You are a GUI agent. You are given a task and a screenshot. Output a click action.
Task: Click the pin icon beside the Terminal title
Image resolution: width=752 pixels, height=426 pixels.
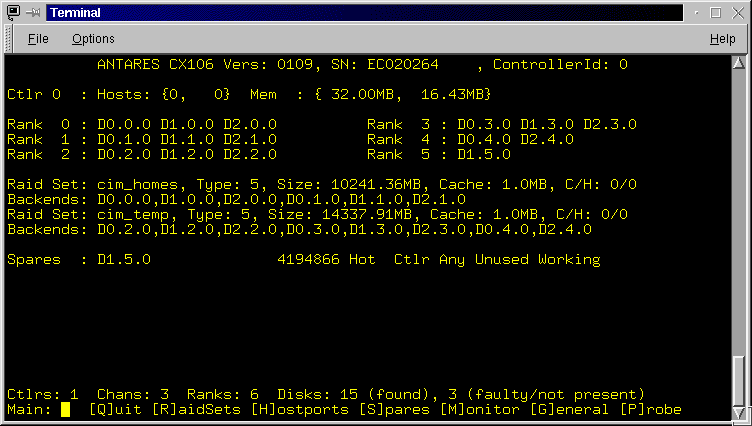point(31,12)
